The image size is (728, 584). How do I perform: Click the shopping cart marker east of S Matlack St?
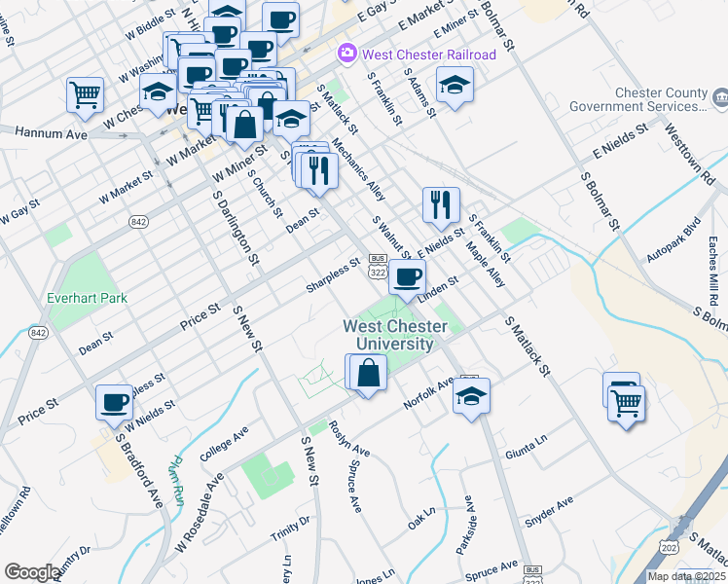pyautogui.click(x=627, y=404)
